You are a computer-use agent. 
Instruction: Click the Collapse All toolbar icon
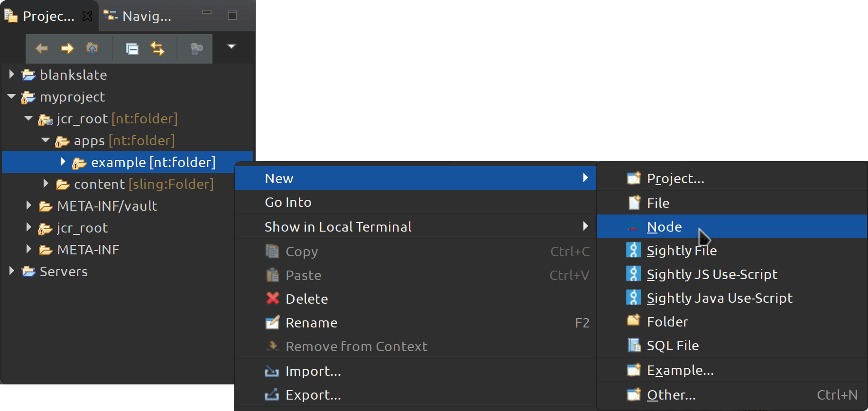click(x=132, y=48)
